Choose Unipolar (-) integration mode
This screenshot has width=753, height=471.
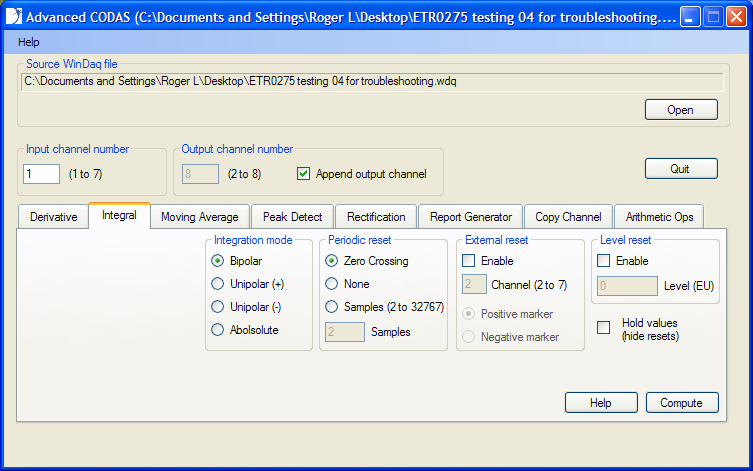pyautogui.click(x=218, y=307)
